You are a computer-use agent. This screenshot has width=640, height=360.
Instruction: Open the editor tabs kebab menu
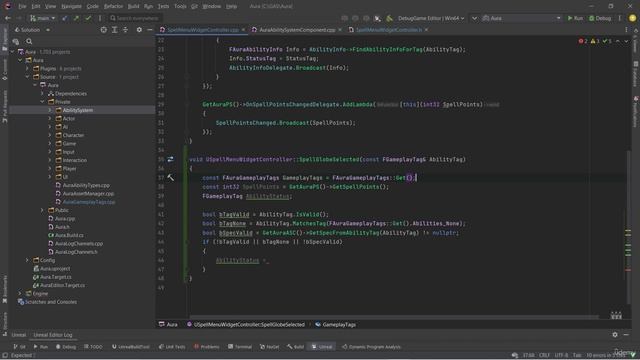(x=627, y=30)
